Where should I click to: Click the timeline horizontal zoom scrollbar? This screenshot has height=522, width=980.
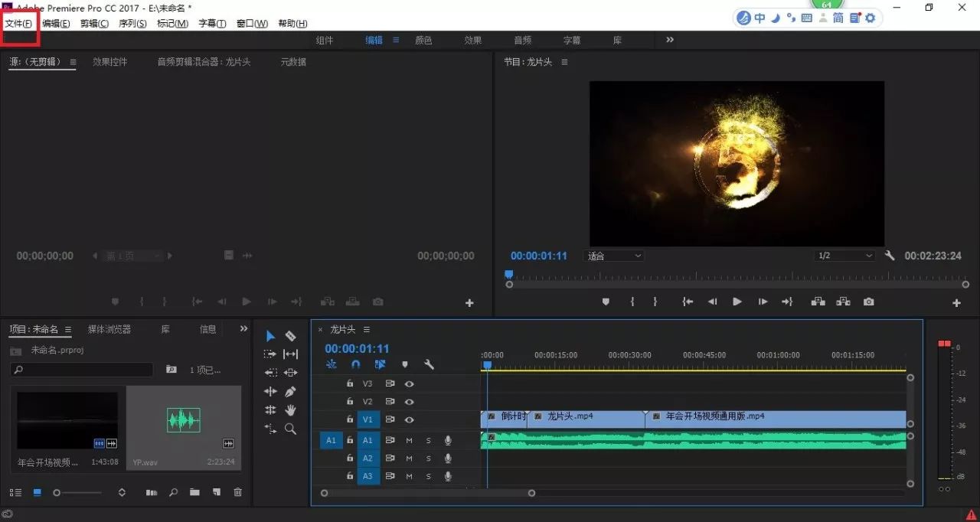coord(428,494)
